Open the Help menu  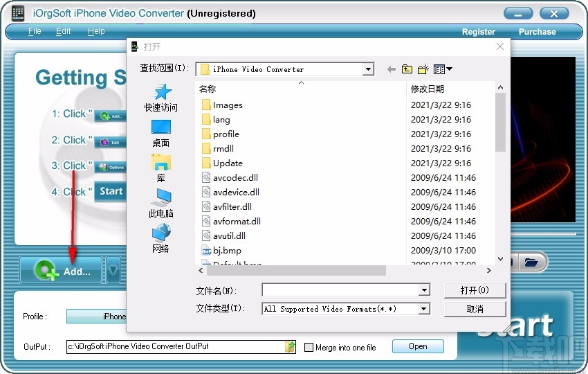click(96, 31)
